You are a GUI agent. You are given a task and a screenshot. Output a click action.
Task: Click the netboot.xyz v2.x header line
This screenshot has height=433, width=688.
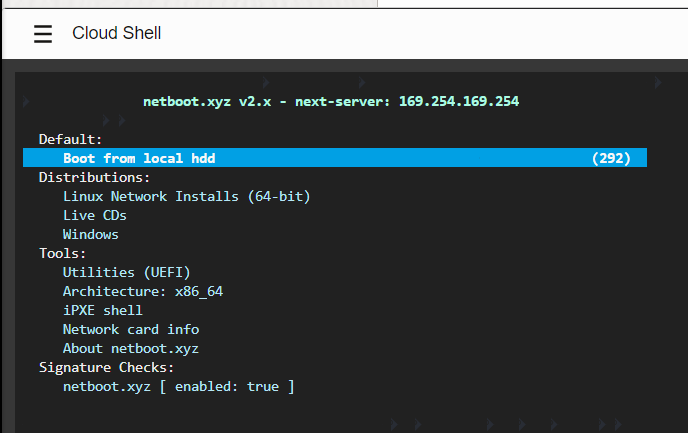point(331,101)
